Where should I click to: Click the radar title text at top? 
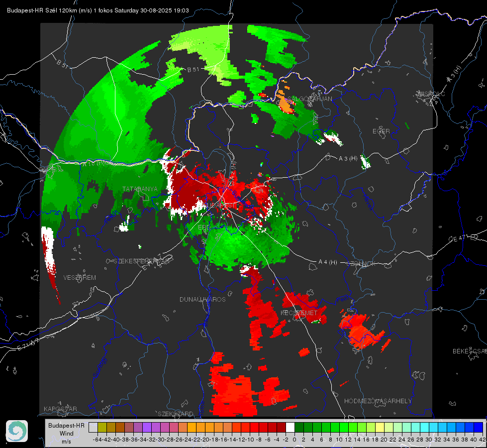[98, 10]
